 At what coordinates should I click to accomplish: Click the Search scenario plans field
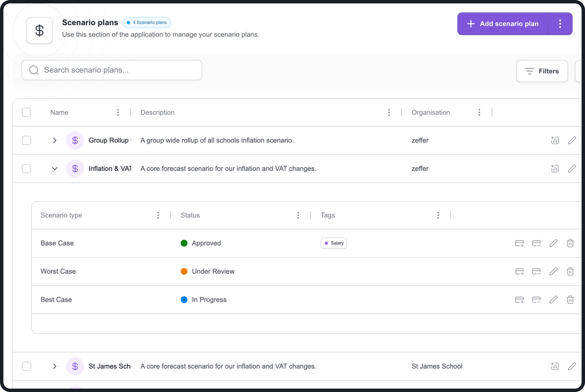tap(112, 70)
